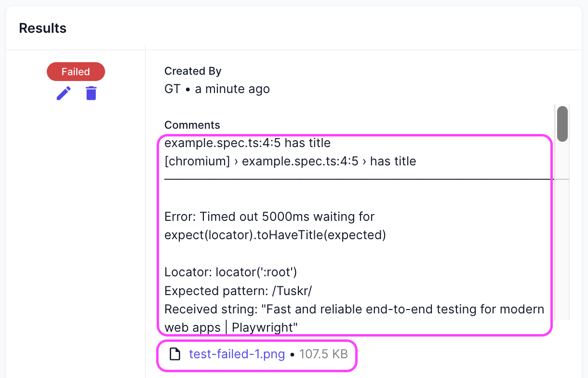Click the 107.5 KB file size text
The height and width of the screenshot is (378, 588).
tap(323, 354)
